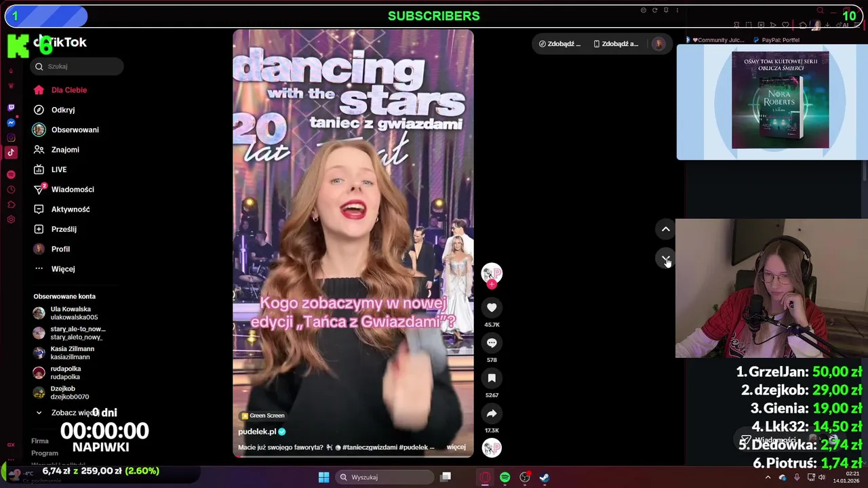The width and height of the screenshot is (868, 488).
Task: Open the LIVE section
Action: [x=59, y=169]
